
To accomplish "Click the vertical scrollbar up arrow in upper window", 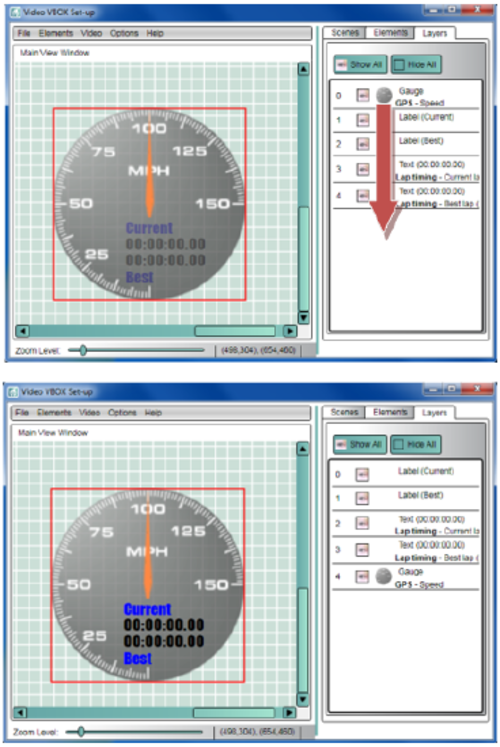I will (303, 69).
